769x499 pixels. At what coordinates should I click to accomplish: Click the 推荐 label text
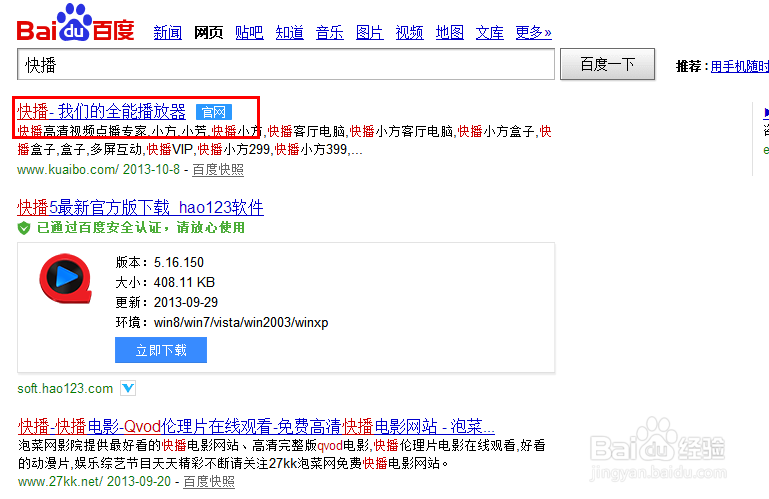[689, 66]
